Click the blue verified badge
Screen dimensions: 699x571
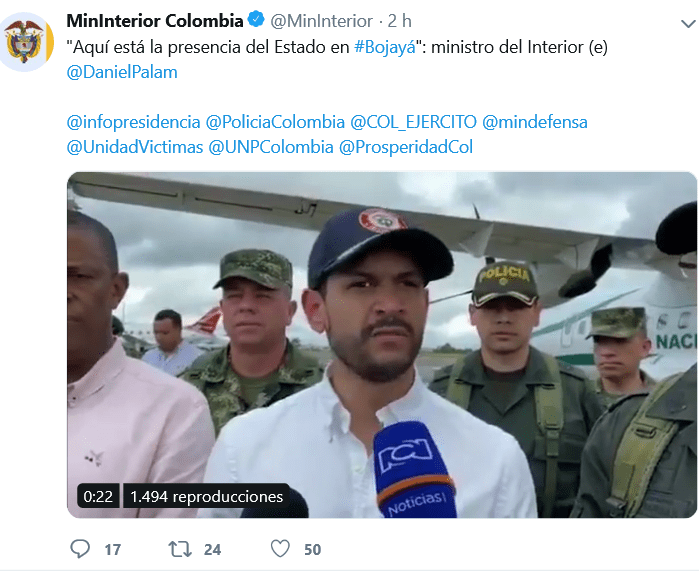tap(256, 20)
